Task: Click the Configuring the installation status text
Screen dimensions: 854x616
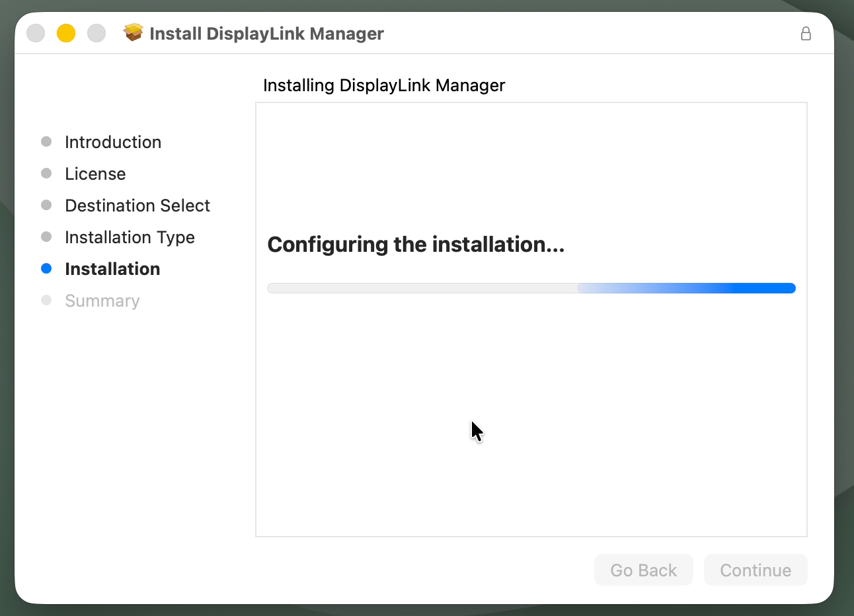Action: point(415,245)
